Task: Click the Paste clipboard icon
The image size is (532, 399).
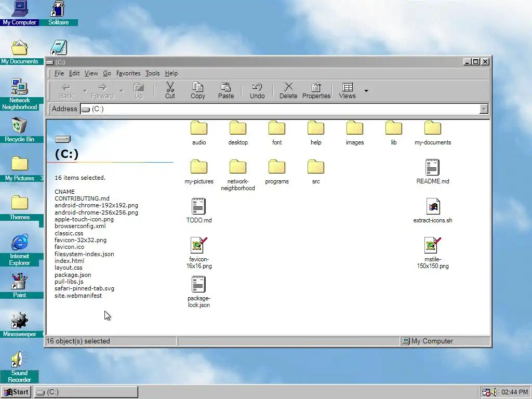Action: (225, 87)
